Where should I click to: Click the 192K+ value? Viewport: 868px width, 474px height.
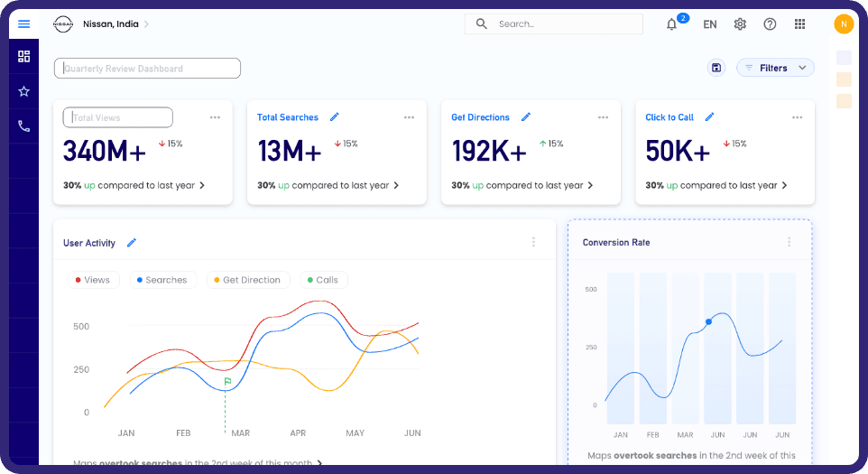tap(489, 151)
